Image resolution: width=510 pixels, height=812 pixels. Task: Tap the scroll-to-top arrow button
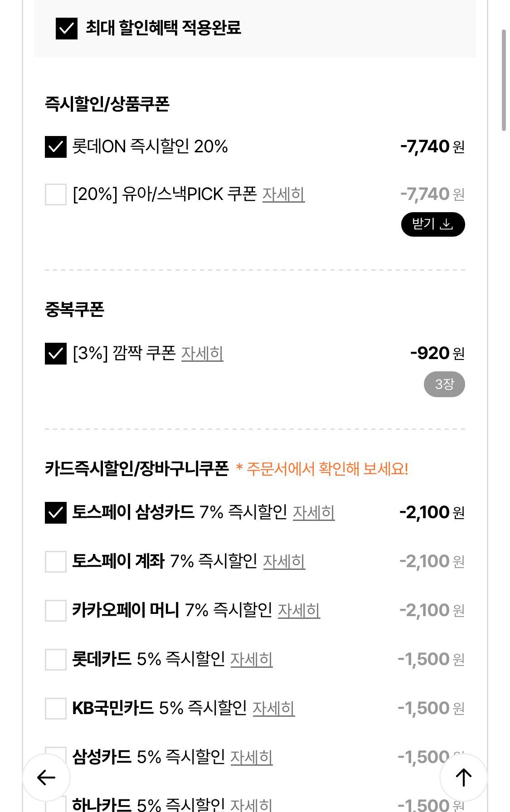click(x=463, y=777)
